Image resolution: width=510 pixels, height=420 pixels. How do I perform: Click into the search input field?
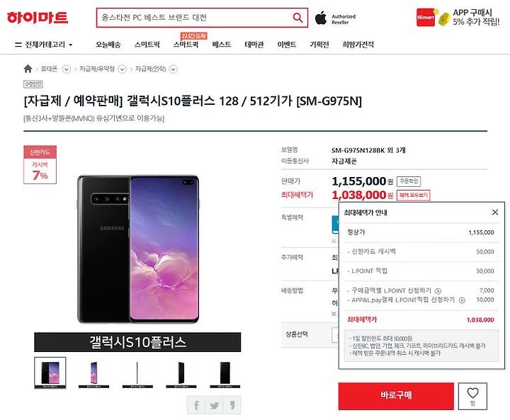click(x=195, y=18)
